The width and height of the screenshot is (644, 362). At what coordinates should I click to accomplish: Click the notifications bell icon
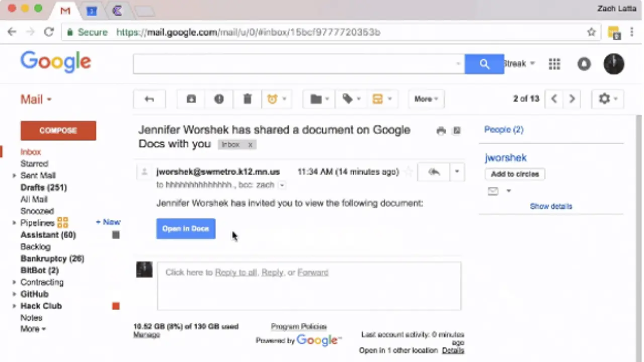tap(584, 64)
